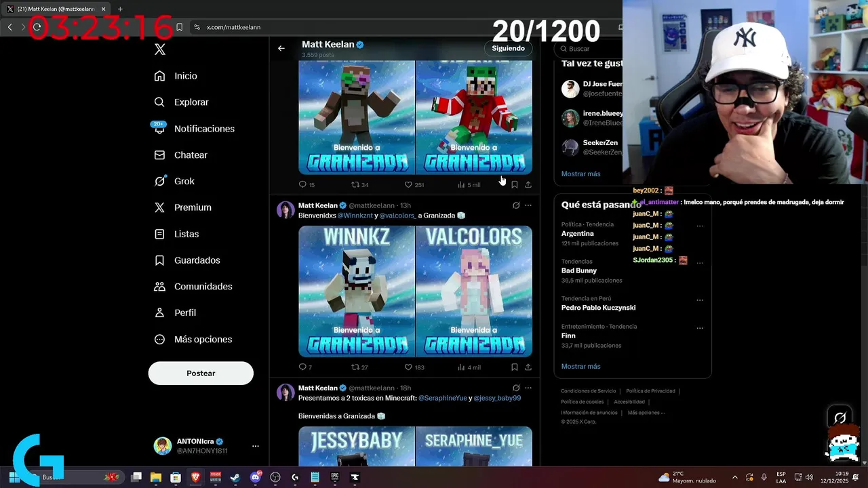Reply to the post with 15 comments
The image size is (868, 488).
[307, 184]
